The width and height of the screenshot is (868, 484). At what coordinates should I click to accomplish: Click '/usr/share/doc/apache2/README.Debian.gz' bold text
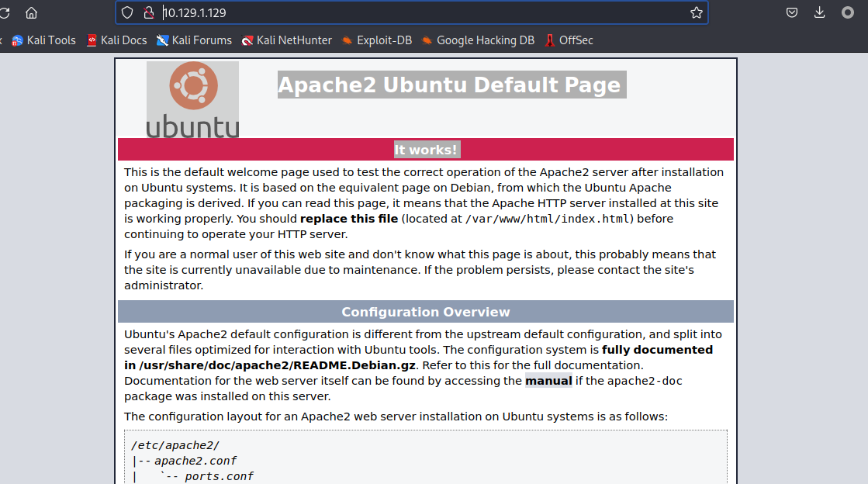click(278, 365)
